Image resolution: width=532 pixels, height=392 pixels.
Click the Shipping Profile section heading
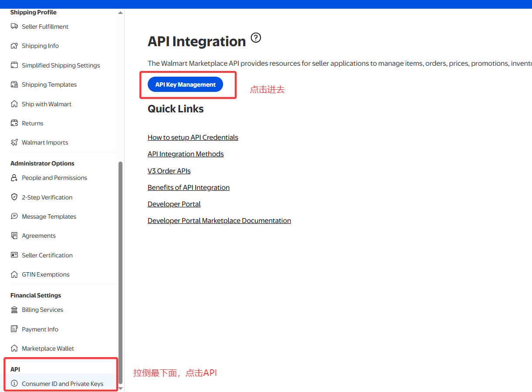[34, 12]
